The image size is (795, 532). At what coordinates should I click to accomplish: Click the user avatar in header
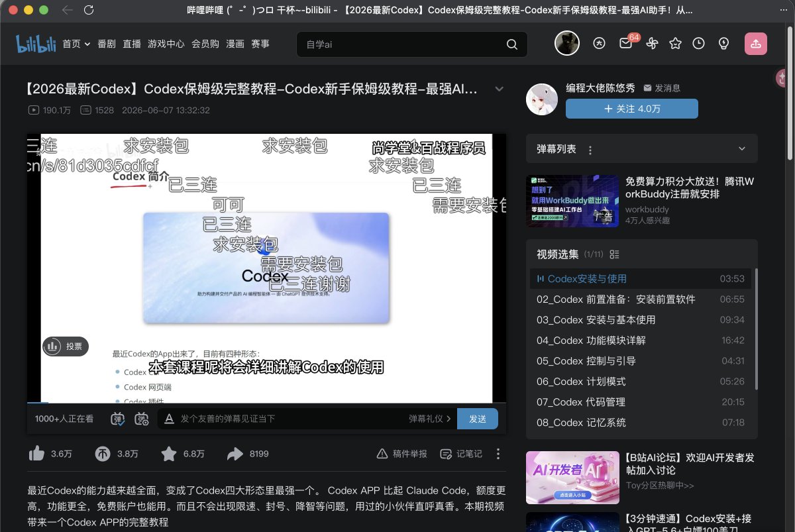[x=567, y=44]
